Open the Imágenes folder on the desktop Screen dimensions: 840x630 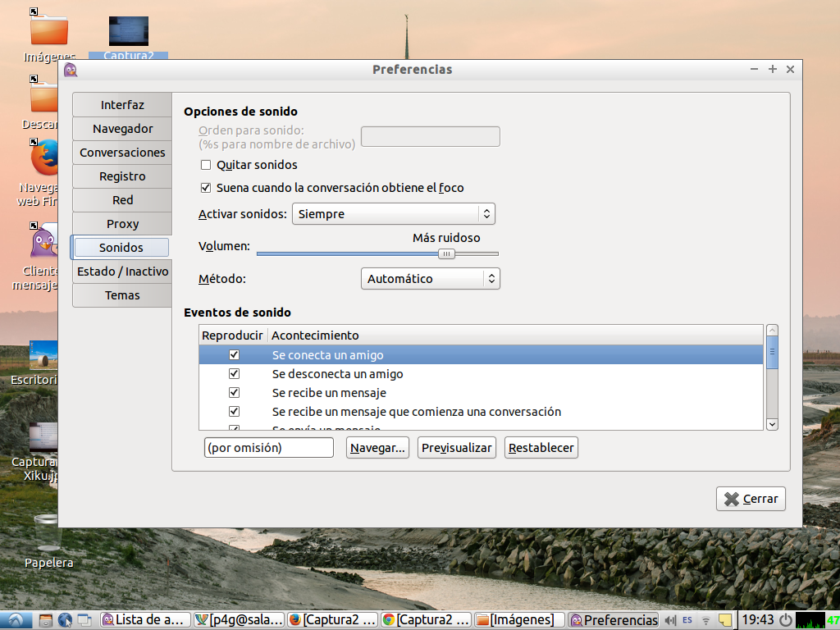pyautogui.click(x=48, y=31)
